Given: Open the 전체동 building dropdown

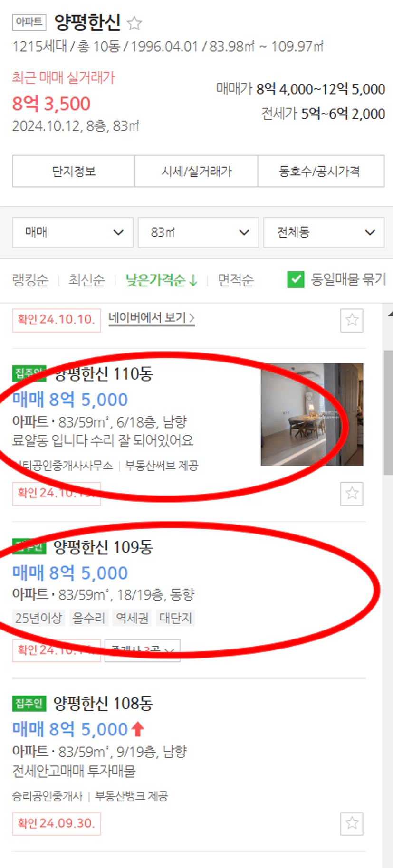Looking at the screenshot, I should click(324, 232).
